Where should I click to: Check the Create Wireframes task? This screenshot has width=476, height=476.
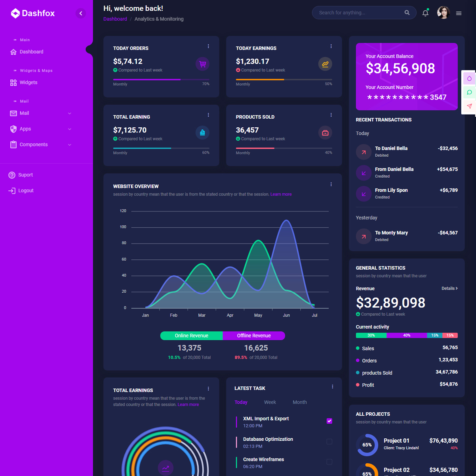coord(329,462)
